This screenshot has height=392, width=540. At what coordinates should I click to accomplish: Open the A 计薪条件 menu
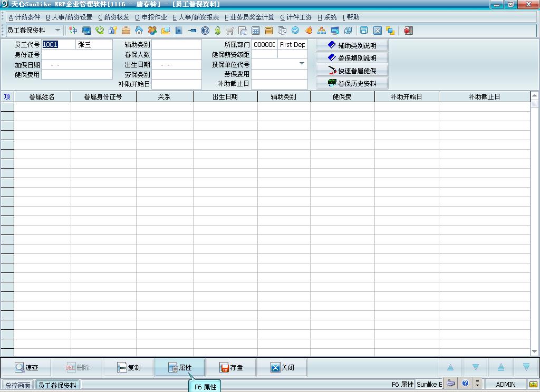pyautogui.click(x=24, y=17)
